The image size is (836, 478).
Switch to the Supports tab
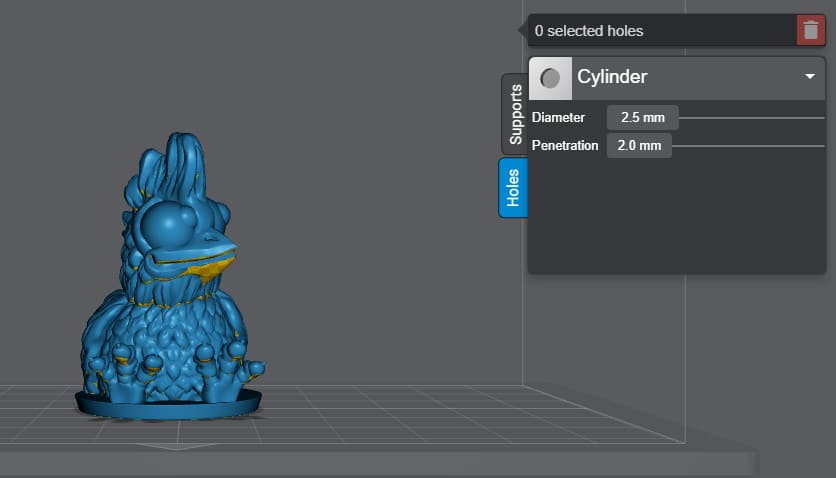(515, 114)
